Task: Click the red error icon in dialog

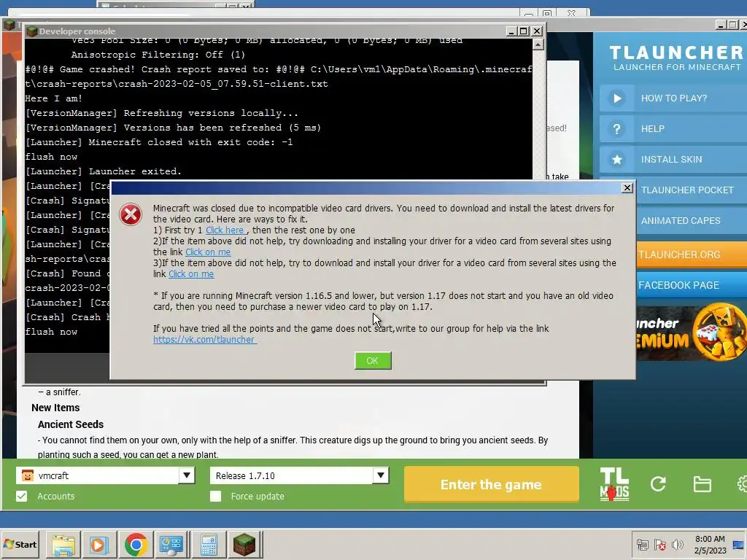Action: (131, 215)
